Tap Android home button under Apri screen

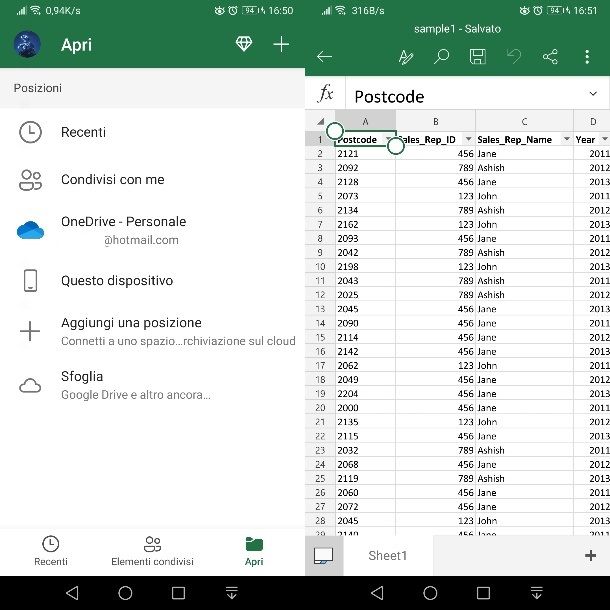coord(125,593)
